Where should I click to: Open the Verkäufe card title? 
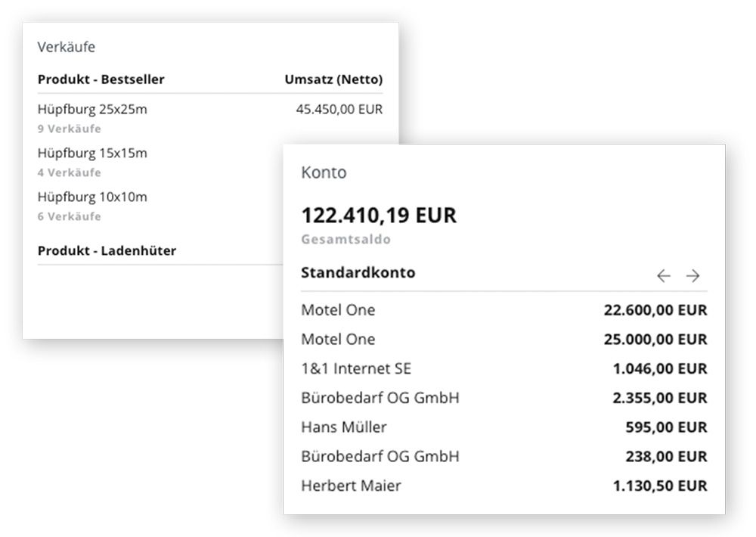tap(67, 47)
